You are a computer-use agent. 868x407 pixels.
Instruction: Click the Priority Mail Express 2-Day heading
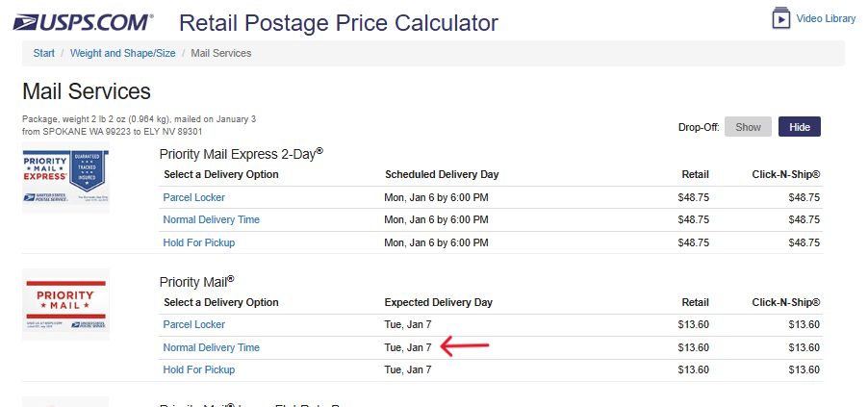[242, 154]
